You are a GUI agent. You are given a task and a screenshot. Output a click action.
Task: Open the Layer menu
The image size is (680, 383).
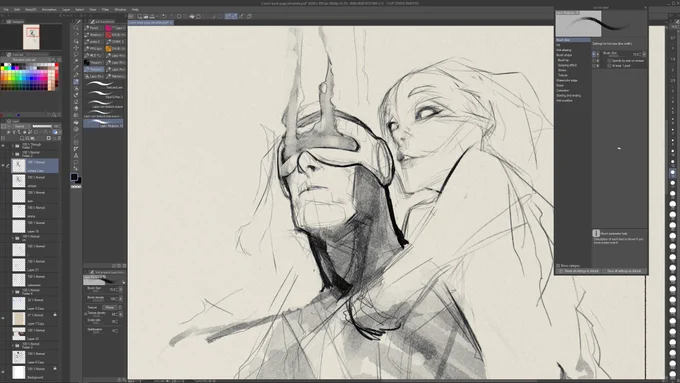click(x=66, y=9)
